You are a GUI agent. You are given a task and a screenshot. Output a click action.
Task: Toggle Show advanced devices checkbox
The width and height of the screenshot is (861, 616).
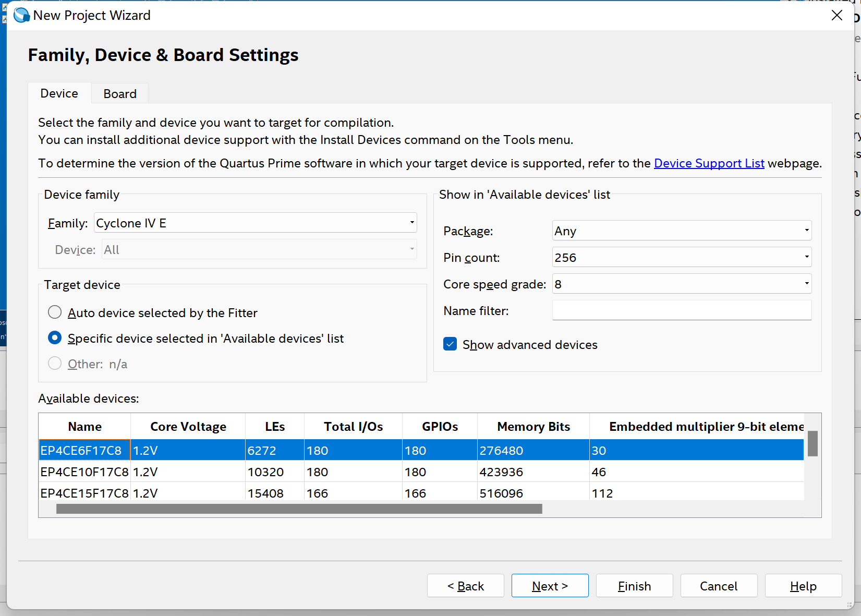pos(450,344)
